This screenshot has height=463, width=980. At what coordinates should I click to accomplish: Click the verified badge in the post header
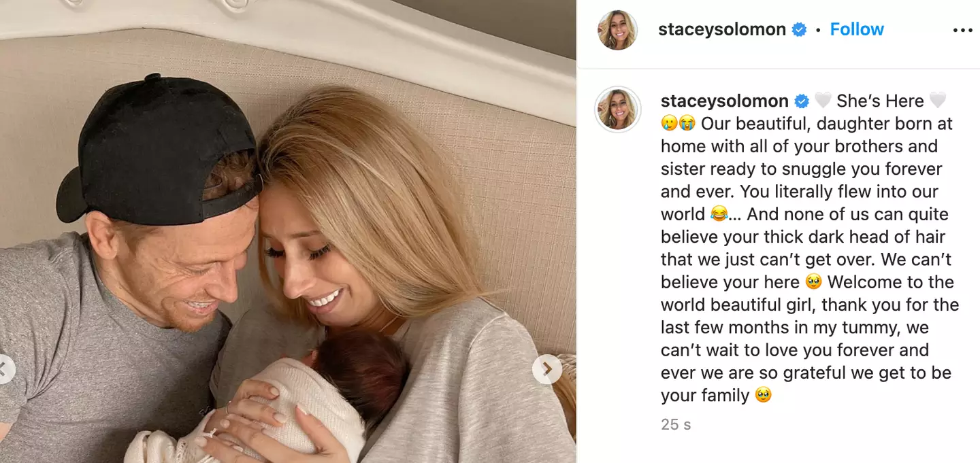[799, 30]
